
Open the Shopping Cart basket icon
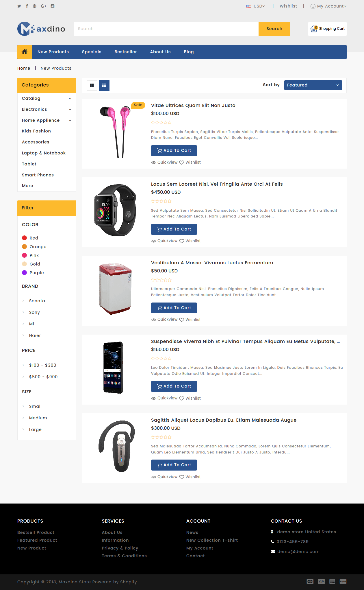coord(314,29)
